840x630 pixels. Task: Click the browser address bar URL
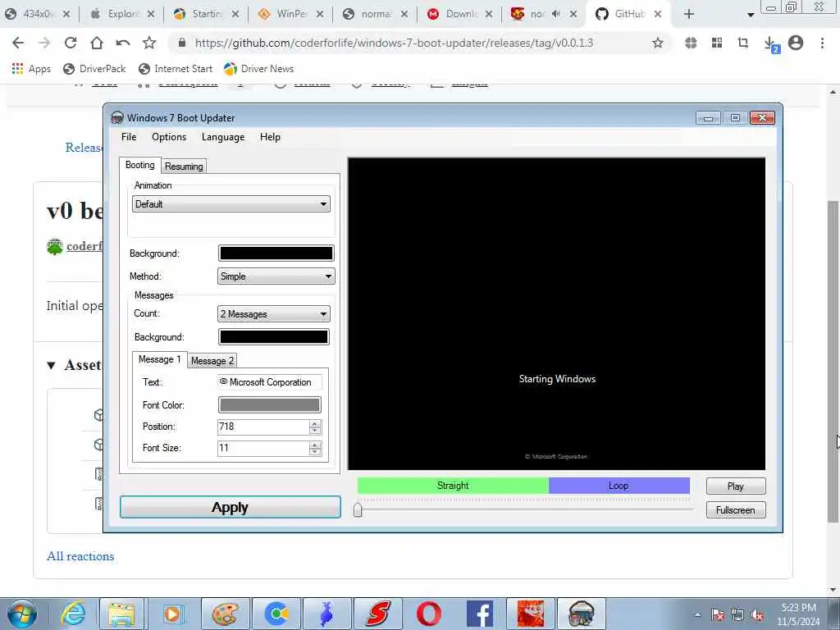tap(394, 43)
